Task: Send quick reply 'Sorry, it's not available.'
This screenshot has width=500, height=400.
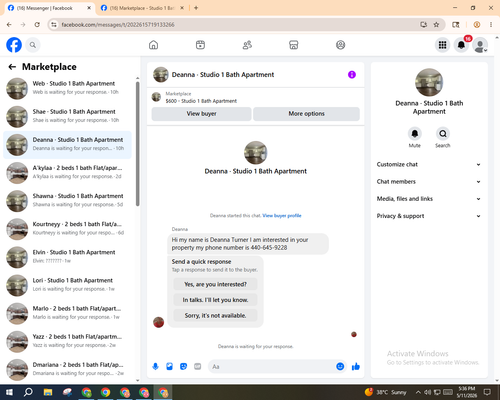Action: [215, 315]
